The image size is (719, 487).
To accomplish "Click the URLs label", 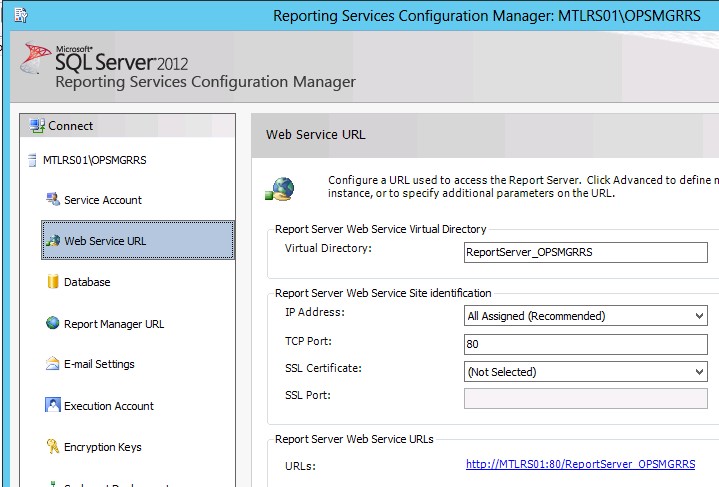I will click(x=300, y=466).
